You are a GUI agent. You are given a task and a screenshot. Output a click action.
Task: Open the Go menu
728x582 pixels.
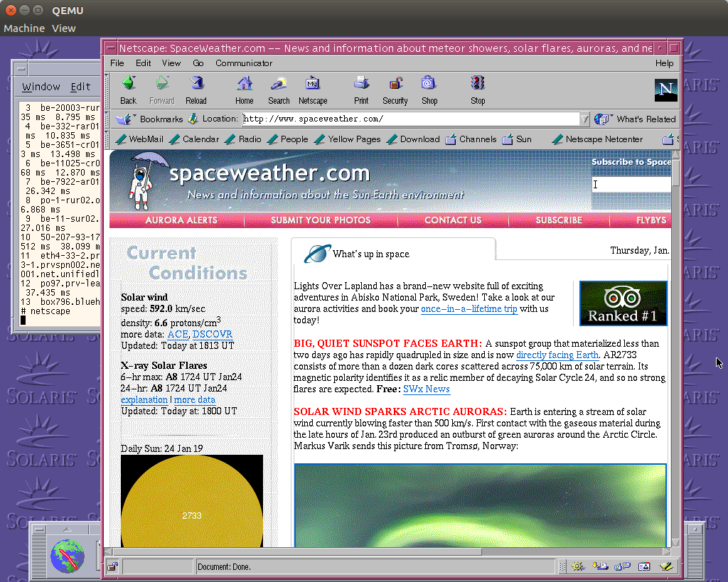[198, 63]
